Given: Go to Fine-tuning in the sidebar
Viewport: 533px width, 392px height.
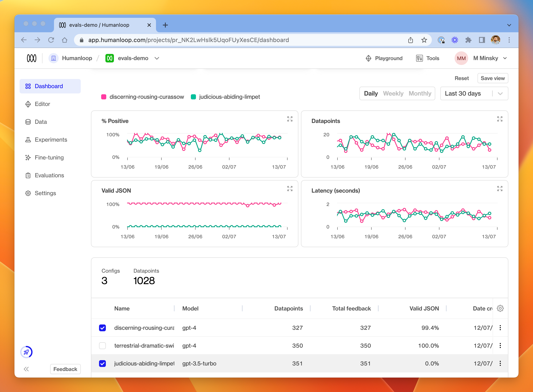Looking at the screenshot, I should point(49,157).
